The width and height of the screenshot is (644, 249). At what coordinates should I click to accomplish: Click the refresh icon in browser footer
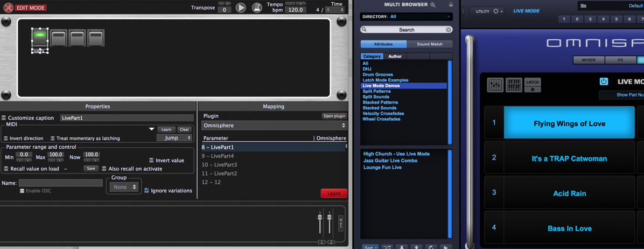coord(431,247)
